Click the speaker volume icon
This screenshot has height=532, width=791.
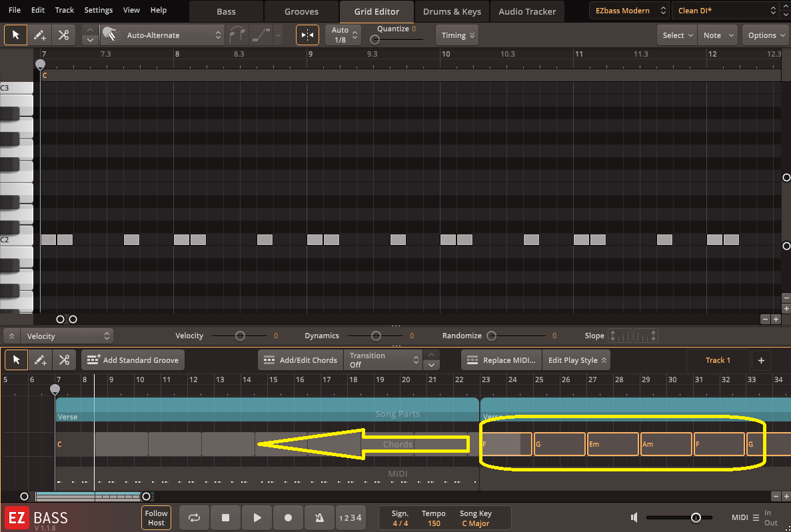(634, 517)
